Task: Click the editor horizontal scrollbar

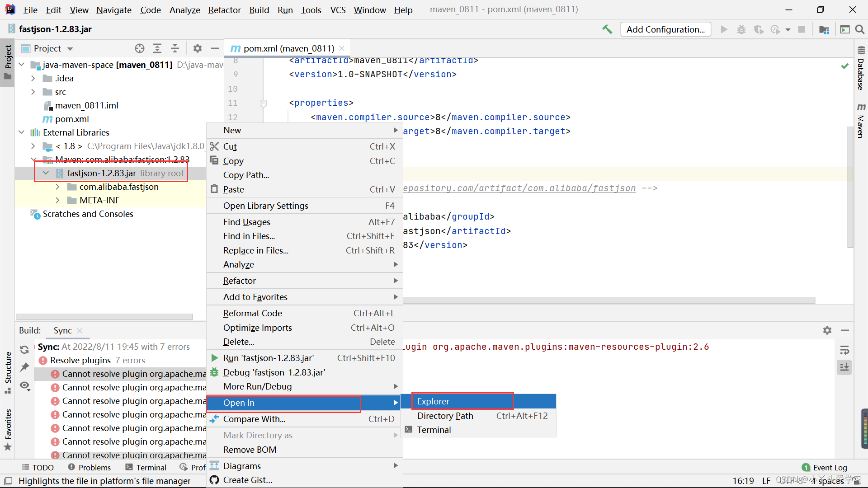Action: click(609, 300)
